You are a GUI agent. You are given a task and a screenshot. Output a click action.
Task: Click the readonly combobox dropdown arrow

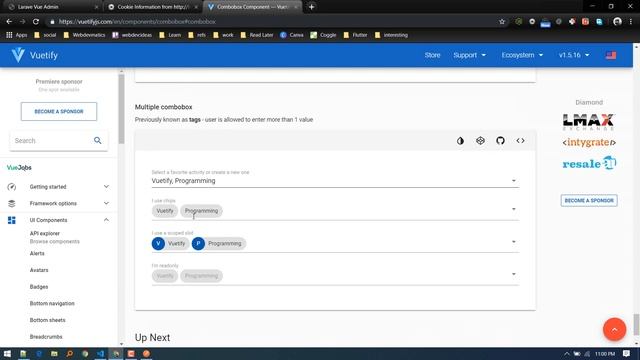514,274
